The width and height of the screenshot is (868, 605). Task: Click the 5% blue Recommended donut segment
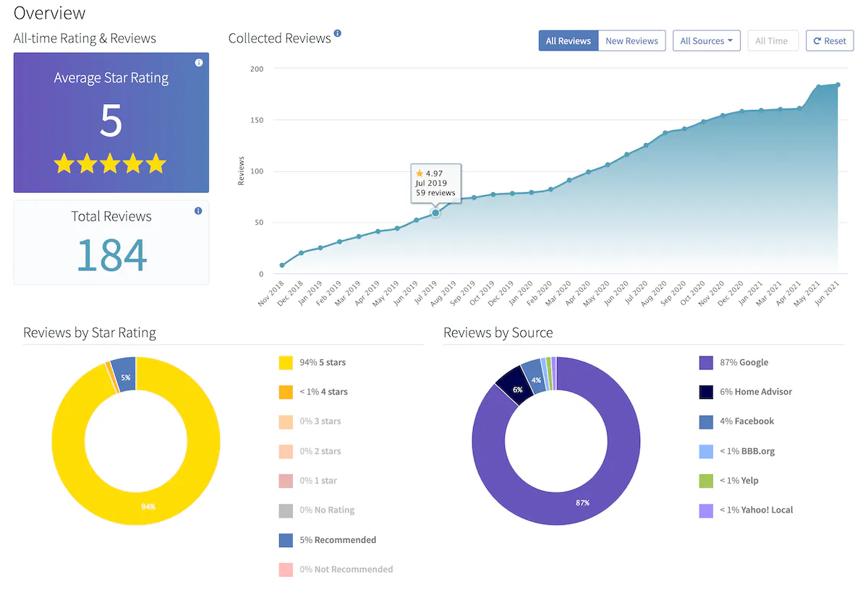[x=124, y=376]
